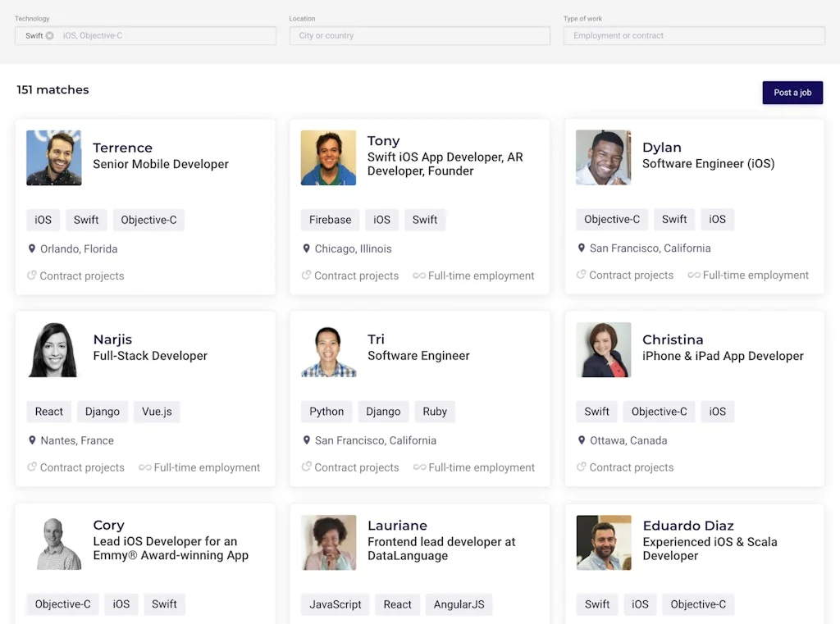Click the Contract projects icon on Christina's card
The width and height of the screenshot is (840, 624).
(582, 467)
